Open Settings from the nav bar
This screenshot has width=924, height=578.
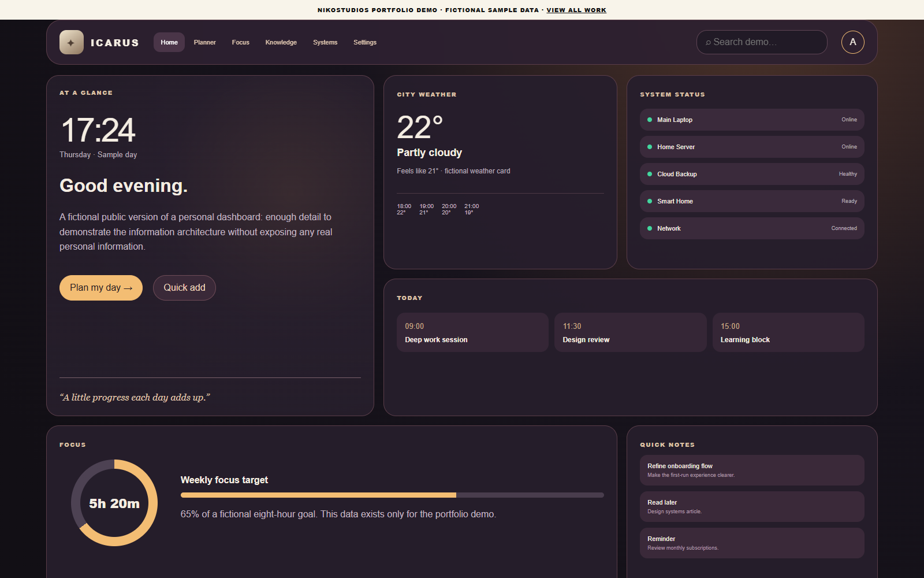(x=365, y=42)
